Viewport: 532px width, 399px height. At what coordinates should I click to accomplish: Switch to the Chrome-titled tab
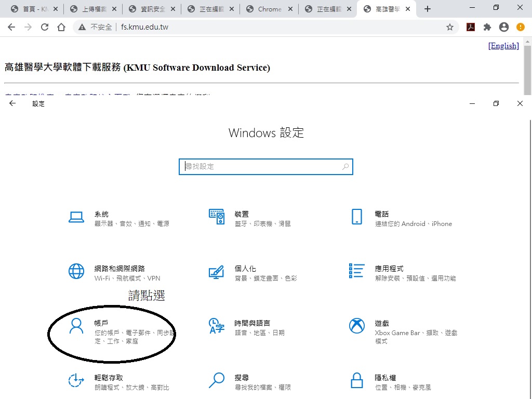pyautogui.click(x=269, y=9)
